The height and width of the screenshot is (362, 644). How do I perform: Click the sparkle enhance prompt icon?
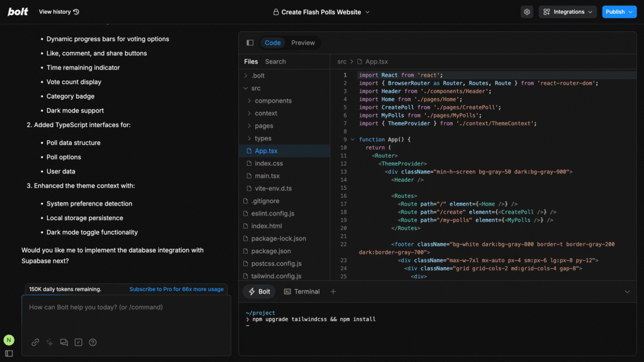[x=50, y=343]
